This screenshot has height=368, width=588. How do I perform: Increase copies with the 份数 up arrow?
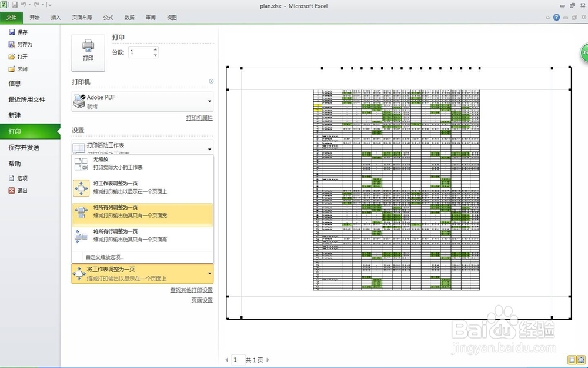pos(155,49)
